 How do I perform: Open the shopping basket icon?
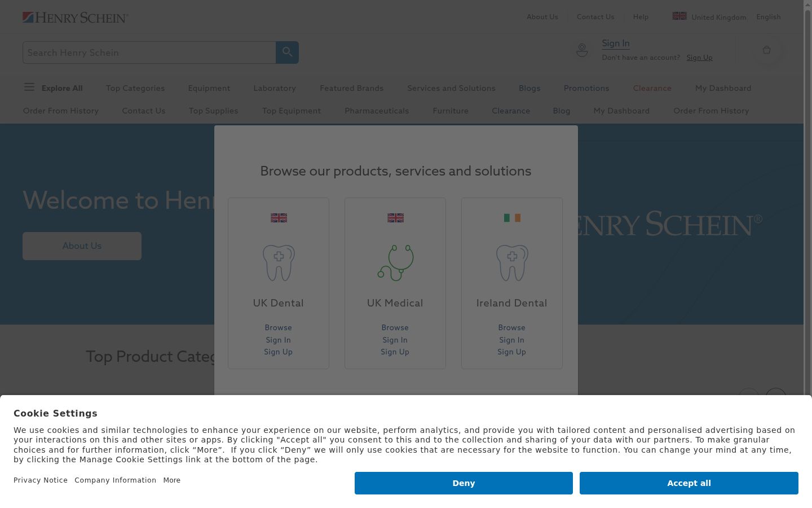[x=766, y=50]
